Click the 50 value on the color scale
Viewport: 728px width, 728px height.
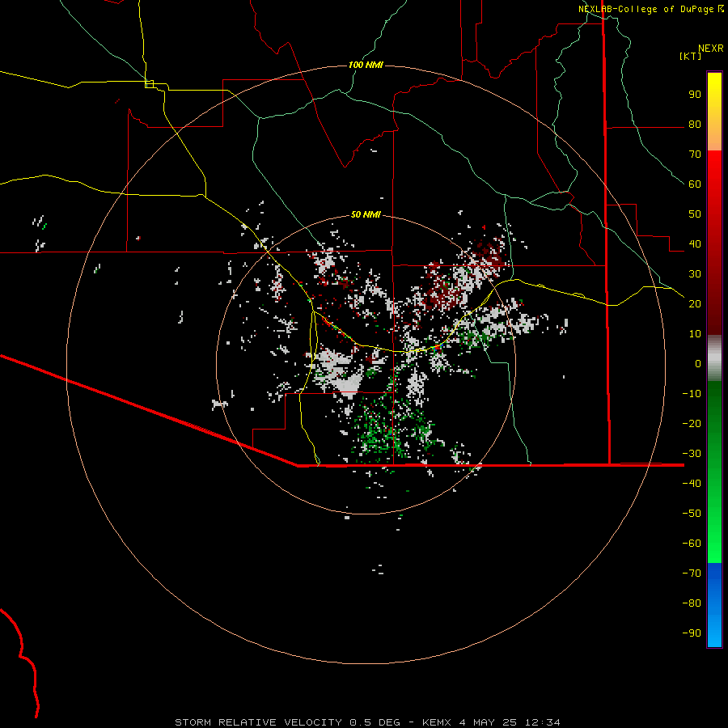pyautogui.click(x=695, y=214)
